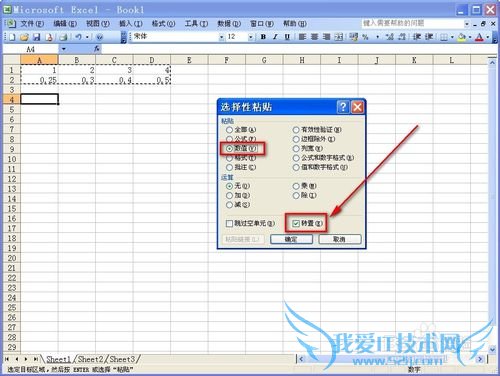Open the font size 12 dropdown
This screenshot has width=500, height=376.
[251, 37]
